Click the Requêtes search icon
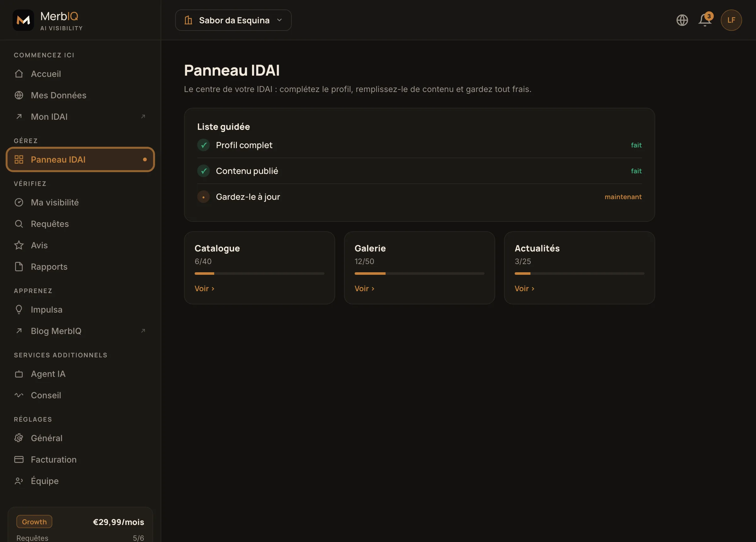The image size is (756, 542). (19, 224)
